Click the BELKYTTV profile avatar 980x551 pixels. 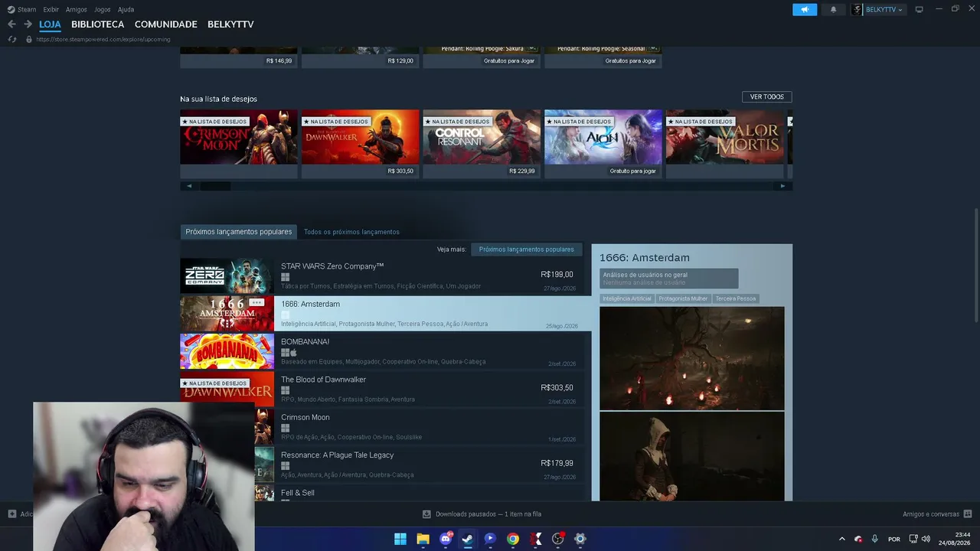pos(857,9)
